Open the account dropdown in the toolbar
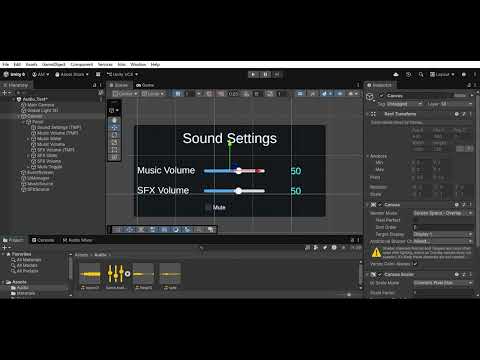This screenshot has width=480, height=360. pos(41,74)
